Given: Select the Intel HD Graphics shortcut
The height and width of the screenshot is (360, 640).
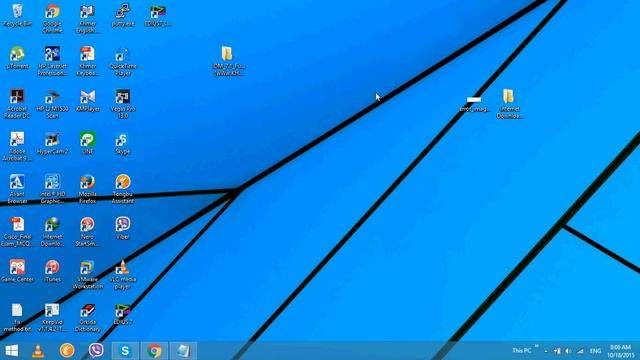Looking at the screenshot, I should pos(52,189).
